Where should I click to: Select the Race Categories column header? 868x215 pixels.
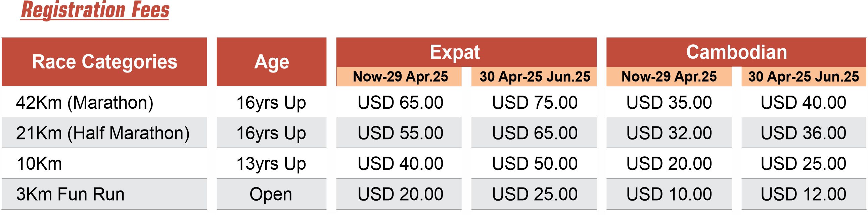pos(104,62)
